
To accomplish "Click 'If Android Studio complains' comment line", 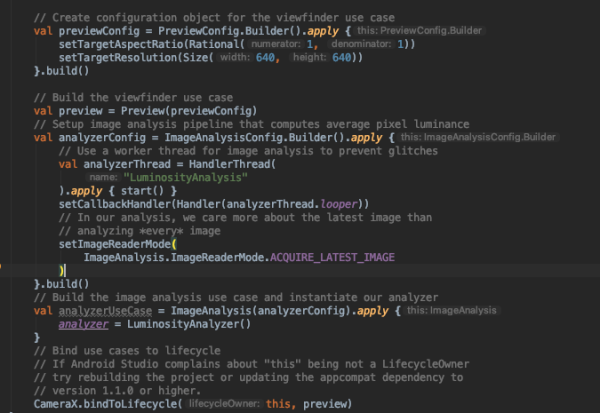I will pyautogui.click(x=251, y=364).
